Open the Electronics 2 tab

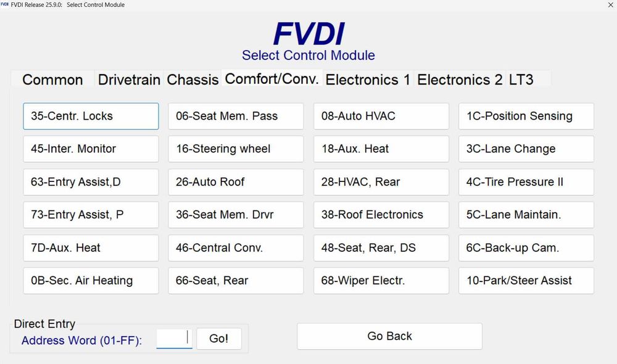pyautogui.click(x=460, y=80)
